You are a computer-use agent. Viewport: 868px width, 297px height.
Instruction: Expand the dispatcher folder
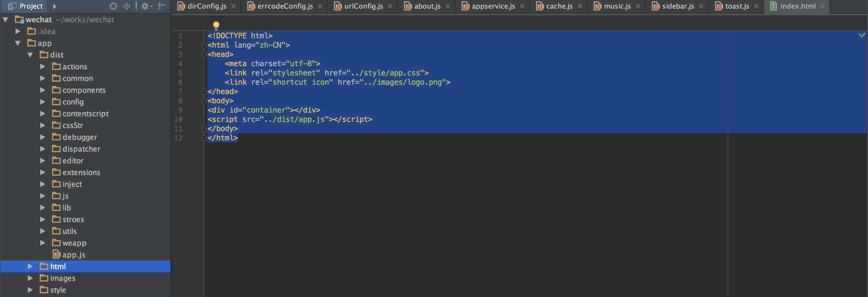pyautogui.click(x=42, y=149)
